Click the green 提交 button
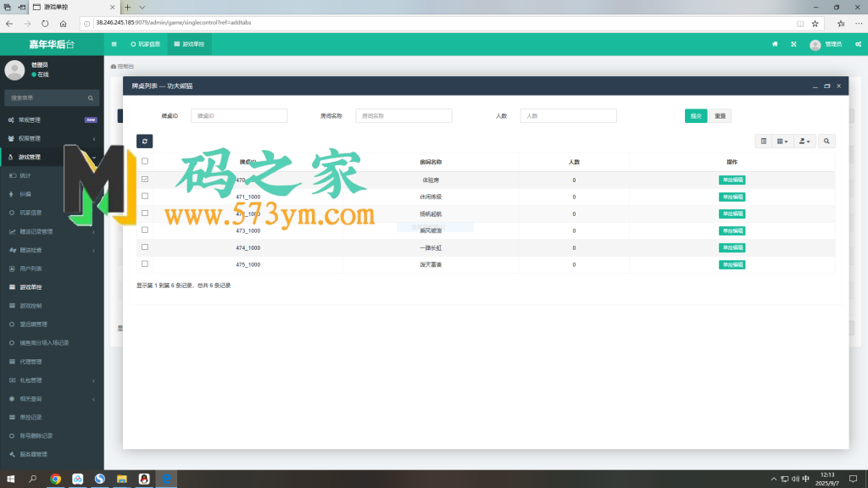This screenshot has width=868, height=488. [696, 115]
